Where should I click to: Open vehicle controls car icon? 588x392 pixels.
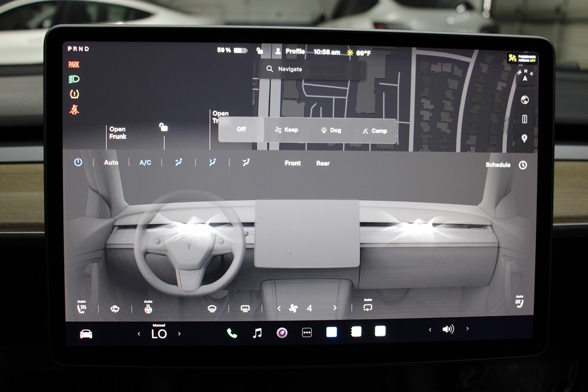click(x=86, y=334)
